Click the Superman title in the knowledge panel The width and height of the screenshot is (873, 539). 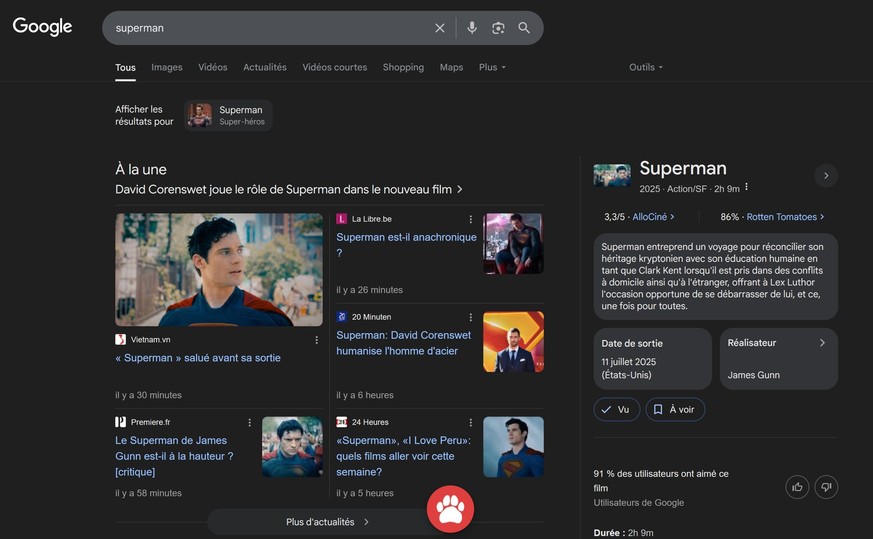click(683, 168)
